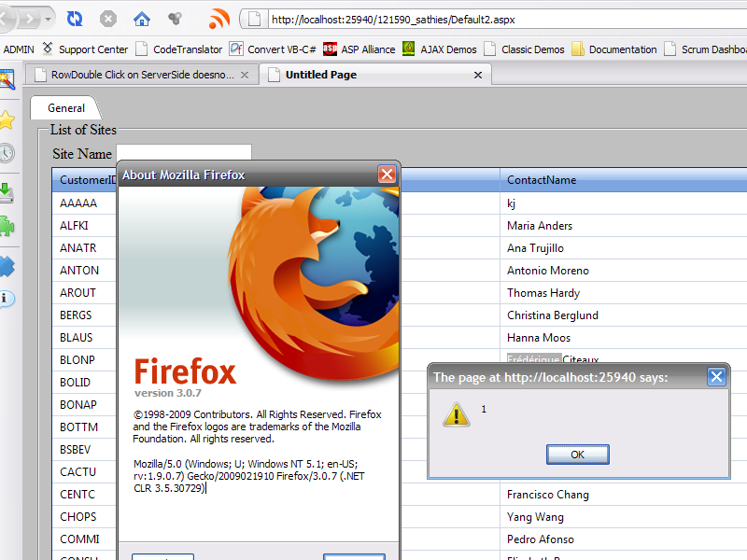Viewport: 747px width, 560px height.
Task: Click the clock history sidebar icon
Action: pos(7,153)
